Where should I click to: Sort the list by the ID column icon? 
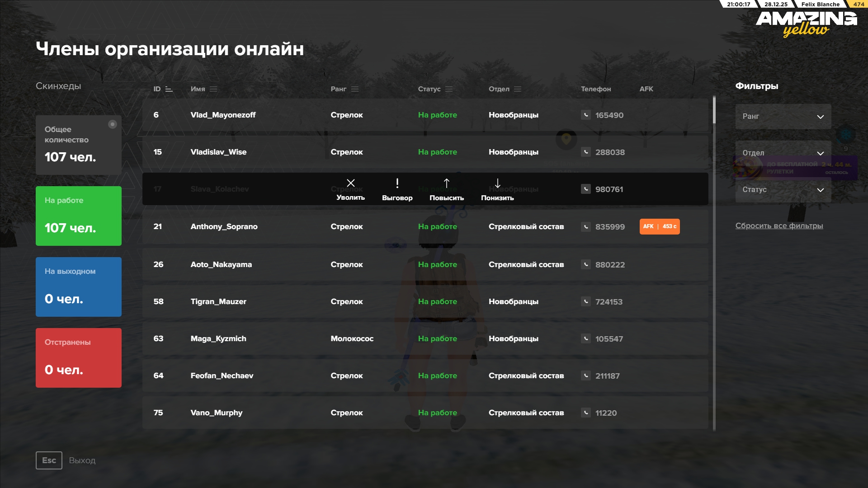tap(168, 89)
